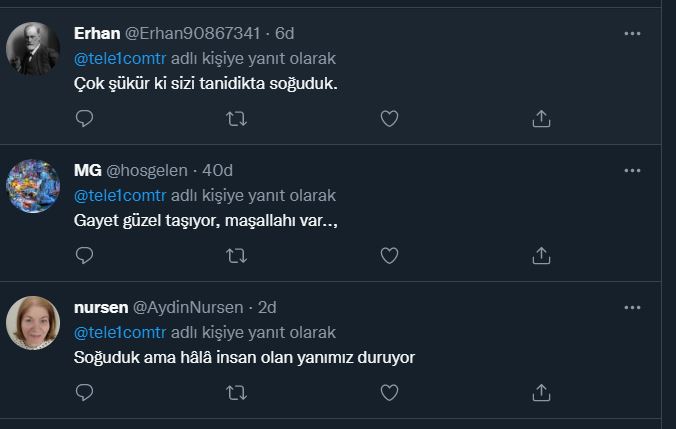Open the @AydinNursen profile handle
The image size is (676, 429).
[190, 307]
